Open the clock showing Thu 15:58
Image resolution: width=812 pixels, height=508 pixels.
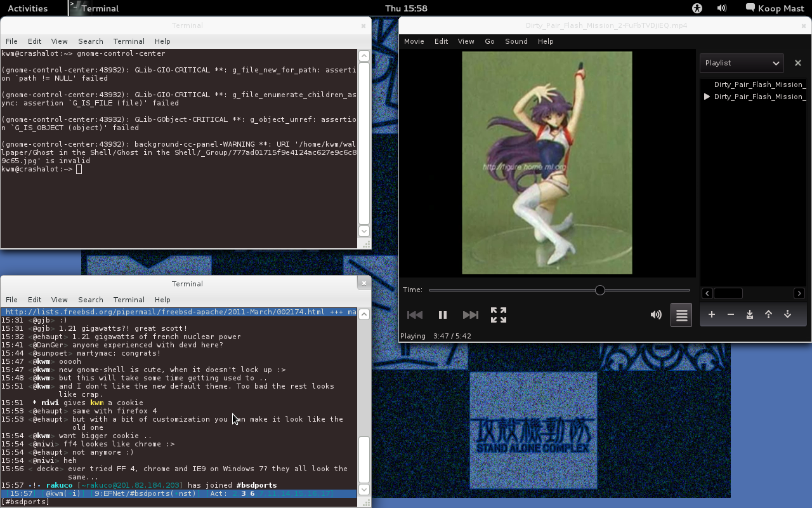click(406, 8)
